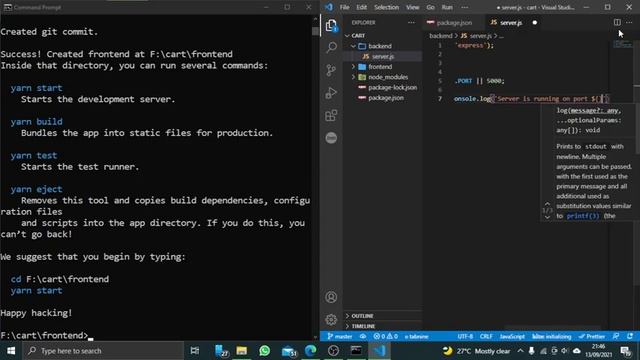Screen dimensions: 640x360
Task: Show next signature overload in parameter hint
Action: tap(547, 217)
